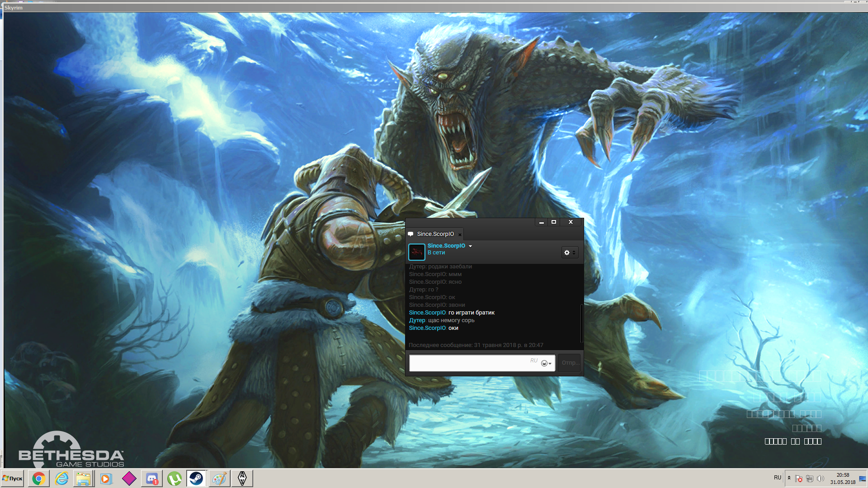Click the Show Desktop tray icon
This screenshot has width=868, height=488.
[863, 479]
